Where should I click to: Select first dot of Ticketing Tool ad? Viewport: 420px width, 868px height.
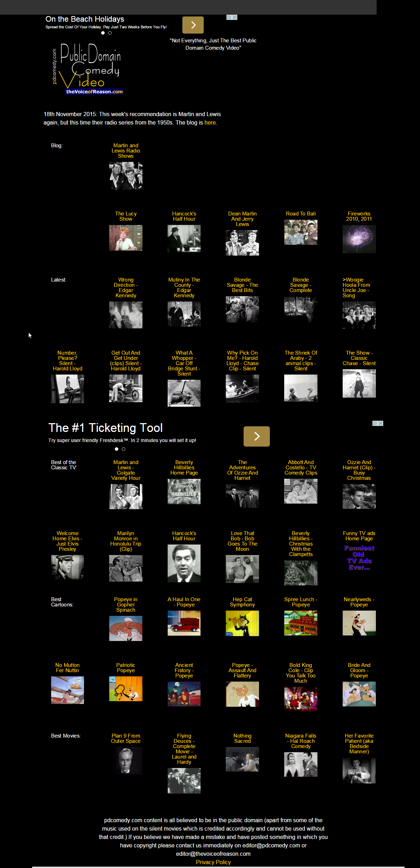point(117,449)
